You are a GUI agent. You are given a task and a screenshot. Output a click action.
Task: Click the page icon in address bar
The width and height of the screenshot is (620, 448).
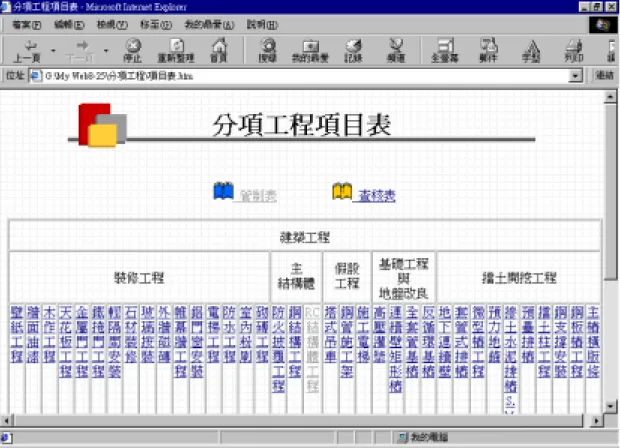click(x=35, y=76)
